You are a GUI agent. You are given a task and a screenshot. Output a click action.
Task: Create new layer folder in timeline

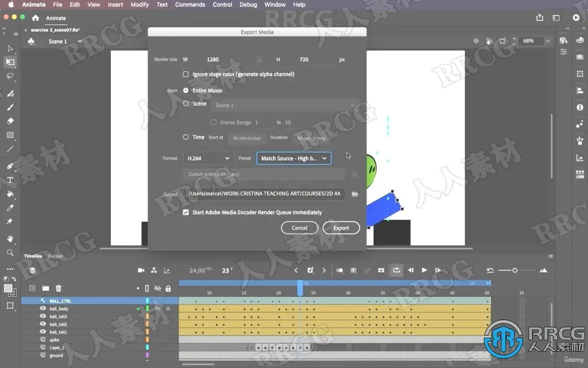tap(45, 288)
